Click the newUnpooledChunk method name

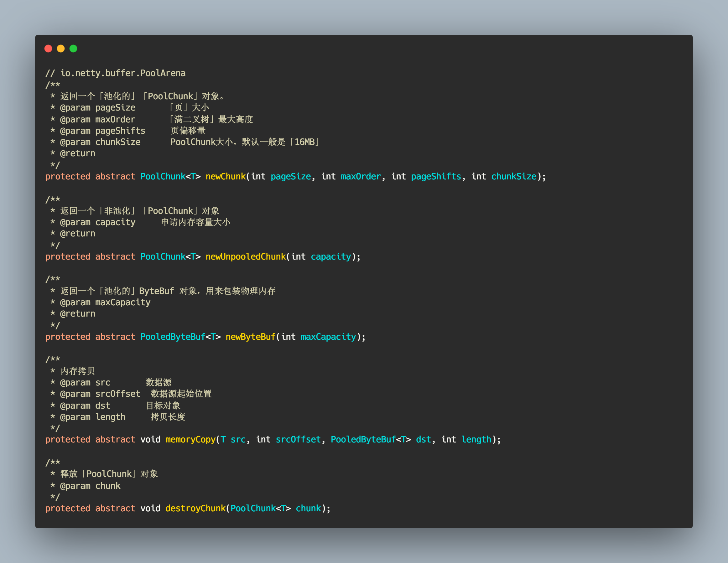(246, 256)
